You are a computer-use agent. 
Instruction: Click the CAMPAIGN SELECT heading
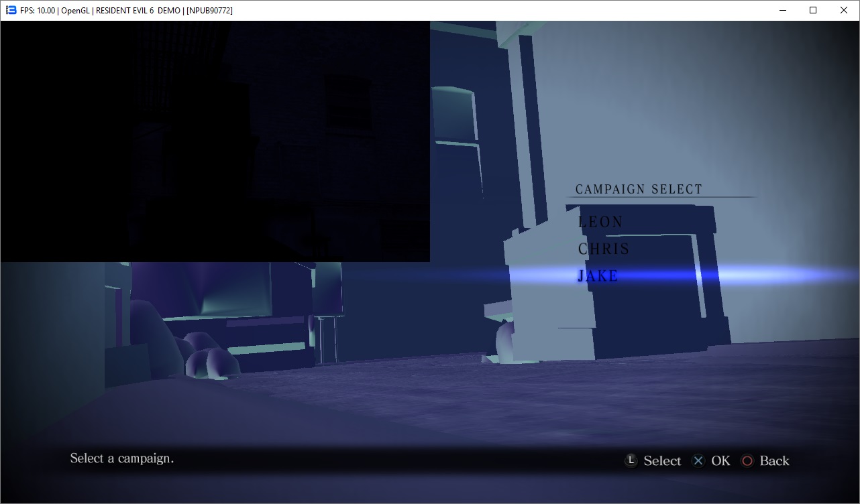[639, 190]
